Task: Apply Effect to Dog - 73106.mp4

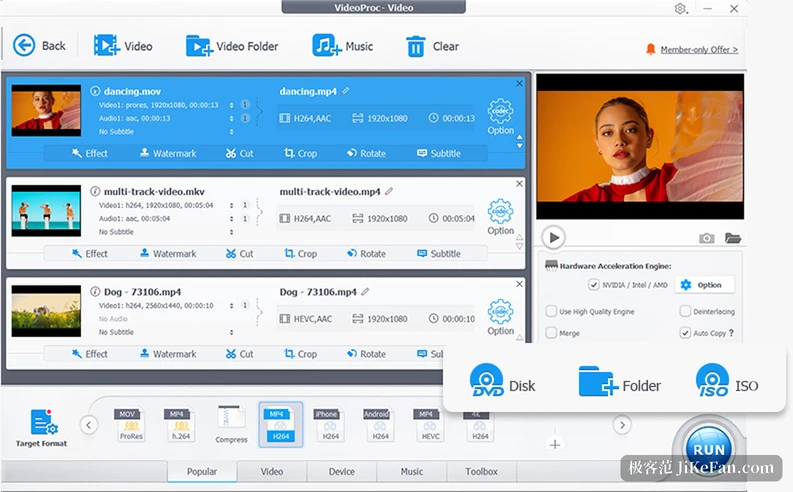Action: 90,354
